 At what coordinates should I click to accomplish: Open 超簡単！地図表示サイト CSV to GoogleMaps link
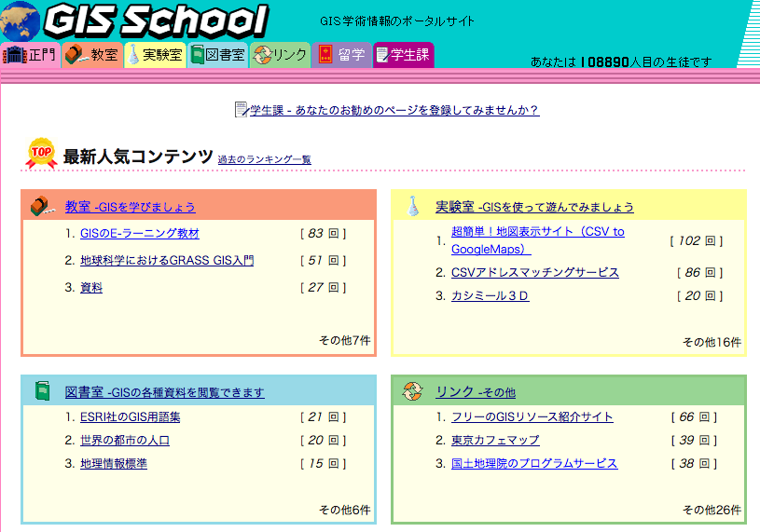coord(537,240)
